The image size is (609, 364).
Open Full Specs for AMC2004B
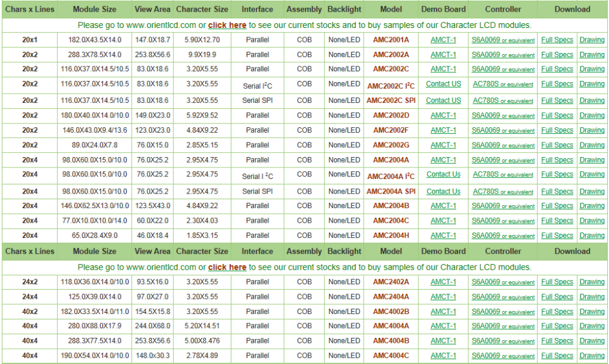click(557, 206)
